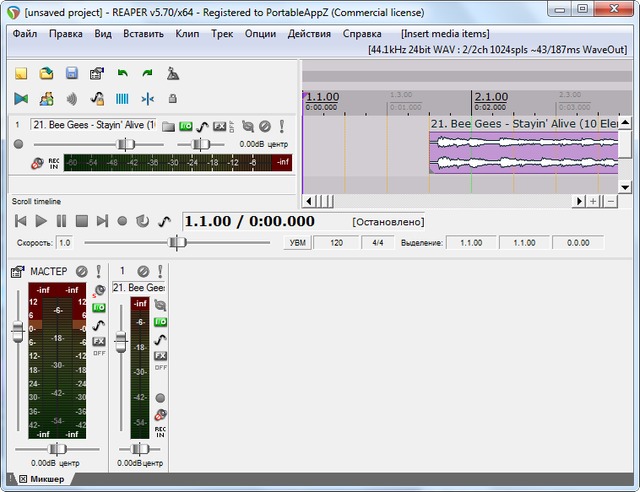Toggle Snap grid lines toolbar icon
The height and width of the screenshot is (492, 640).
click(x=123, y=99)
